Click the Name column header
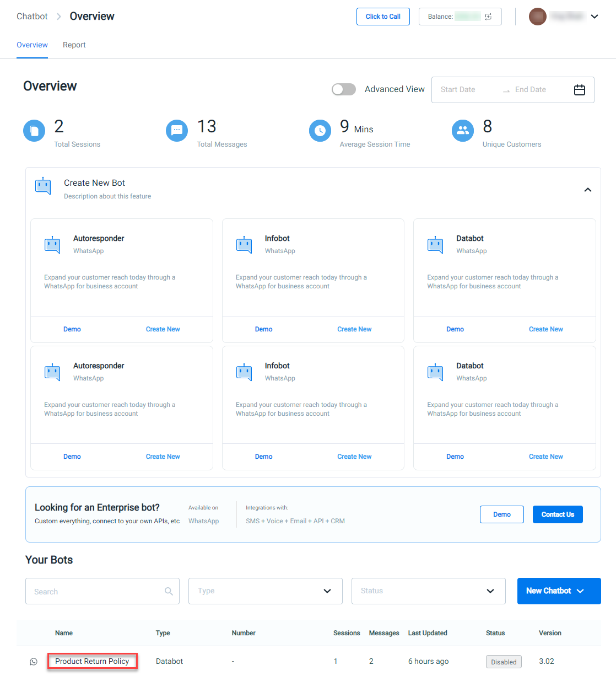This screenshot has height=676, width=616. point(64,633)
